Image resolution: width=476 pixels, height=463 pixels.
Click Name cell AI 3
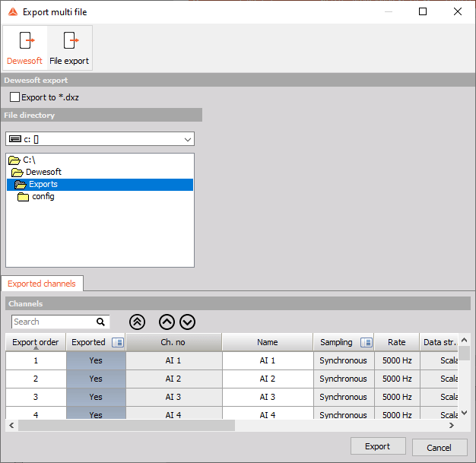click(x=268, y=397)
